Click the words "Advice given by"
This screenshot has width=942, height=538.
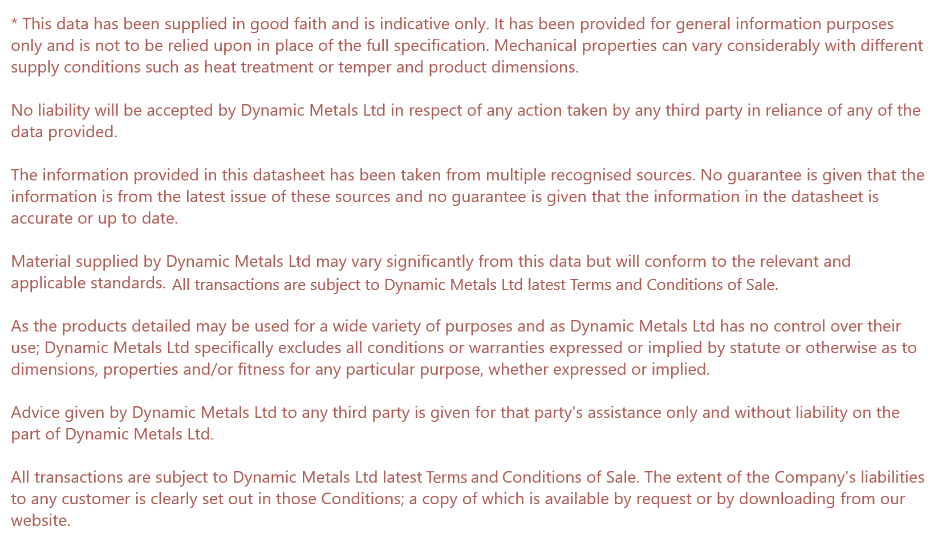[69, 412]
